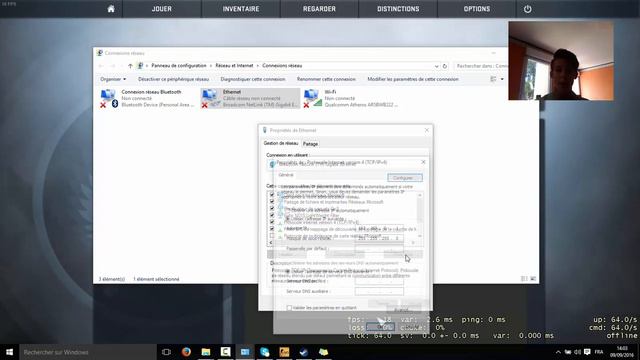
Task: Click the power quit icon
Action: click(527, 9)
